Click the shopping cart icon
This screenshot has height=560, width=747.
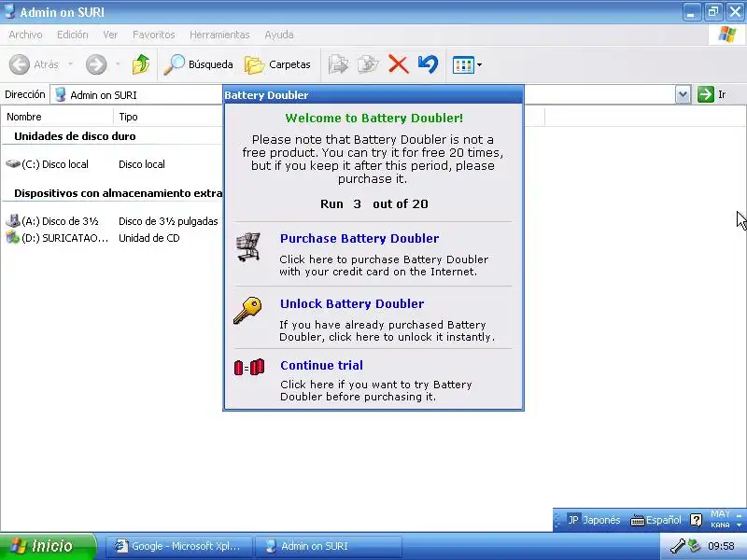point(248,246)
